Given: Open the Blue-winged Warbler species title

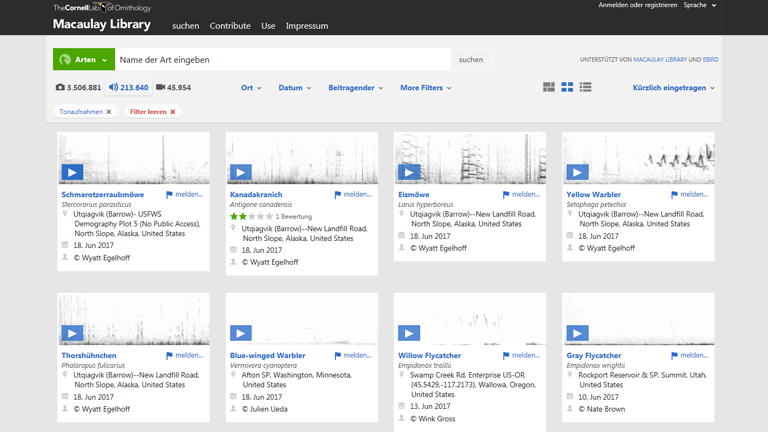Looking at the screenshot, I should point(268,356).
